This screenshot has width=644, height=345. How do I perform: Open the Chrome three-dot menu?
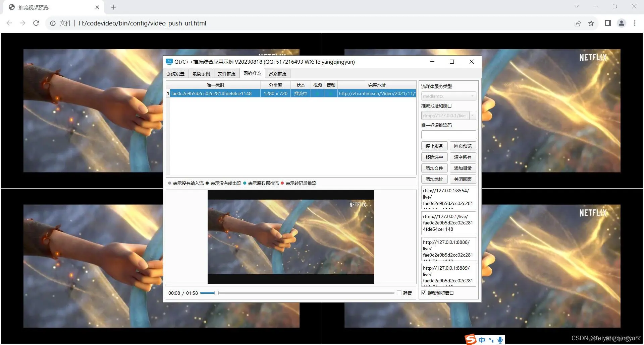coord(635,23)
